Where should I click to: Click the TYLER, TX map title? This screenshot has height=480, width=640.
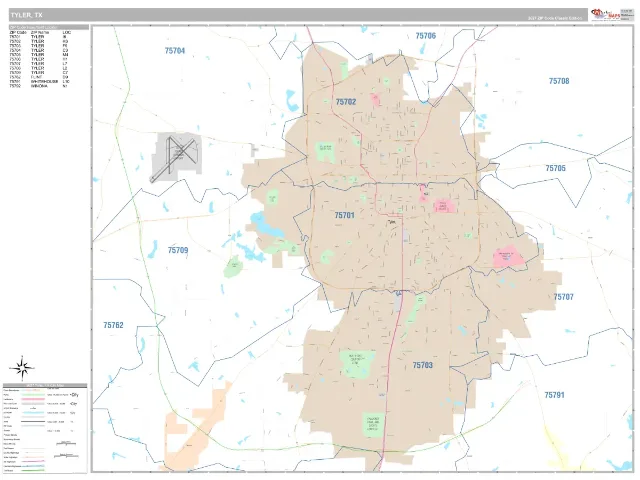pos(26,15)
